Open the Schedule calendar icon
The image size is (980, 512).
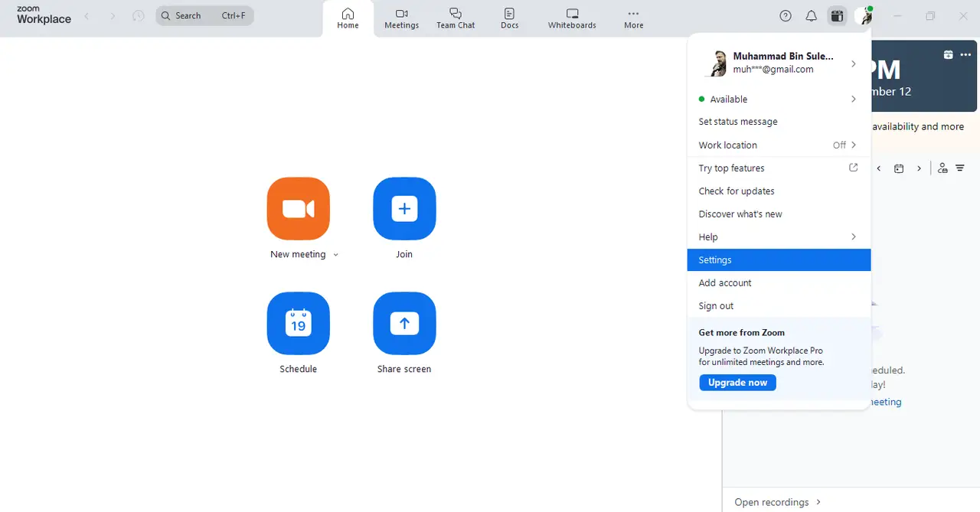click(299, 324)
